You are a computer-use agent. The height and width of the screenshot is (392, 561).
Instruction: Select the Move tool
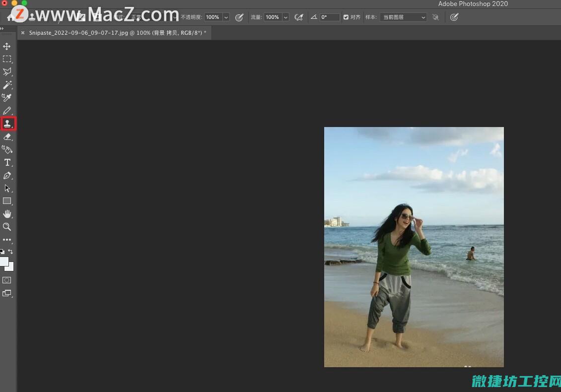point(7,46)
